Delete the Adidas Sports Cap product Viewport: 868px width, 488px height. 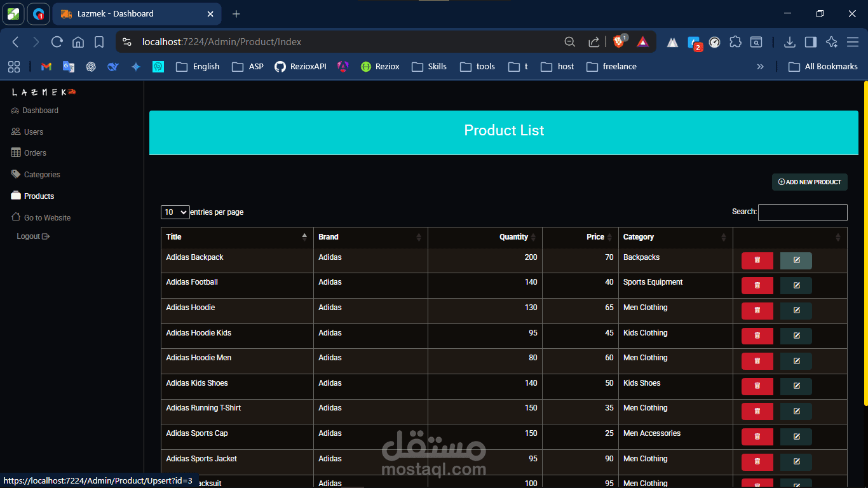757,437
